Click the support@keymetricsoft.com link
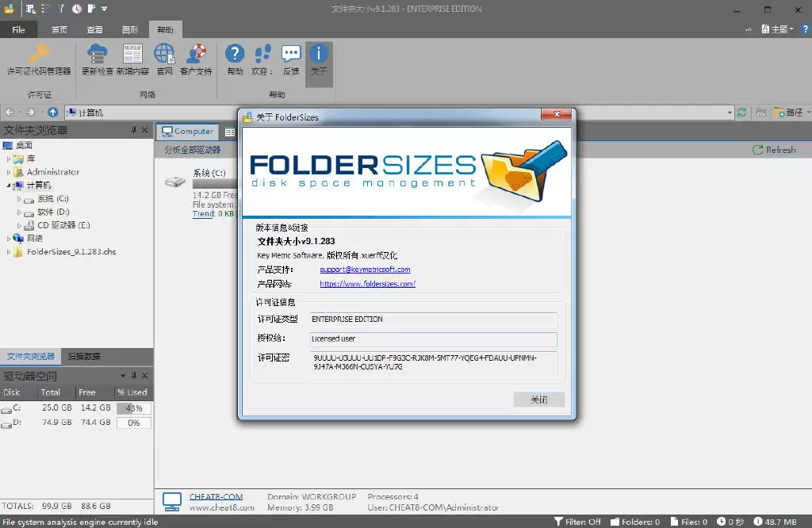Viewport: 812px width, 528px height. tap(365, 270)
